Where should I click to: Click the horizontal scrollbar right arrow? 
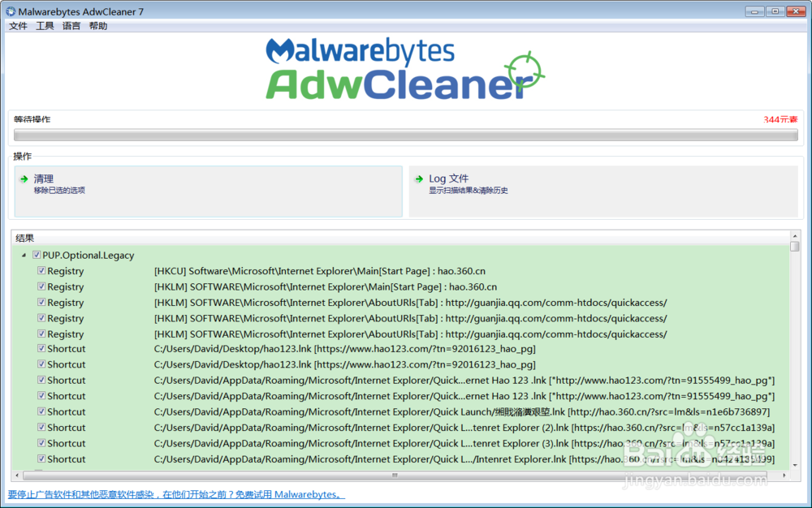pyautogui.click(x=784, y=475)
